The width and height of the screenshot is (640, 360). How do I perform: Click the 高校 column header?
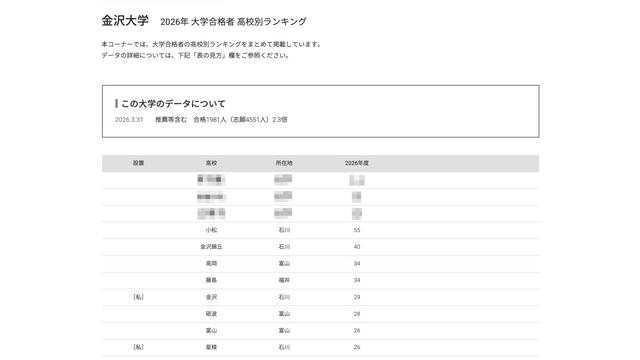pos(211,163)
